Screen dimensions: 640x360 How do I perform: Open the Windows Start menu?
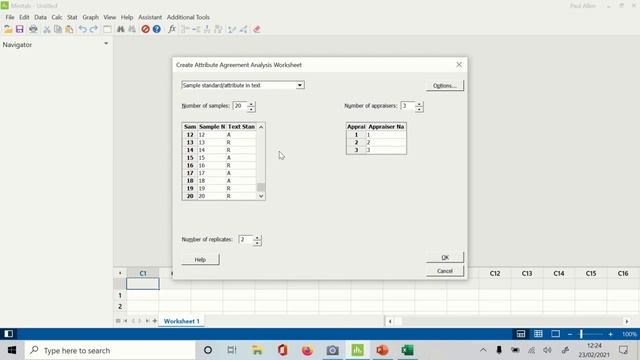point(11,350)
